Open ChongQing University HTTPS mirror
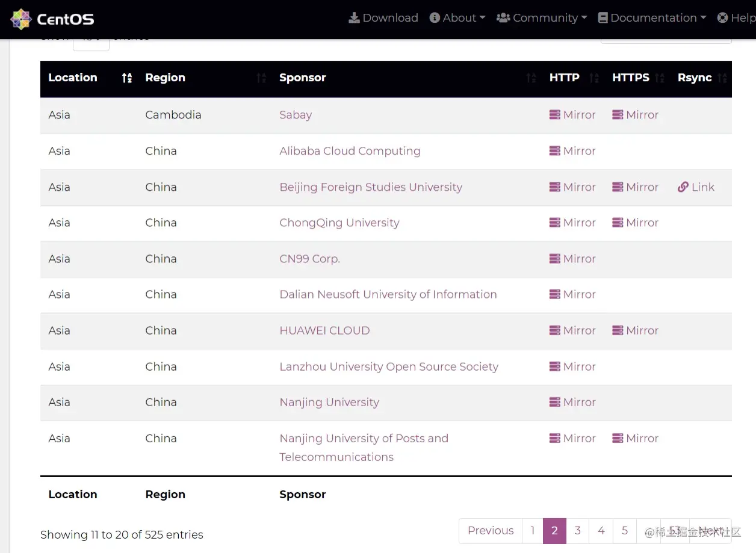Image resolution: width=756 pixels, height=553 pixels. point(635,223)
